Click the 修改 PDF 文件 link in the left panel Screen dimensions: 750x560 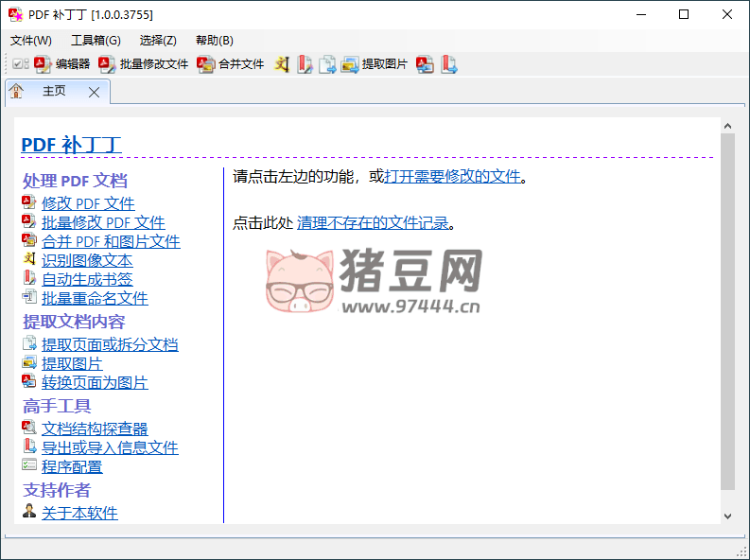(x=88, y=203)
